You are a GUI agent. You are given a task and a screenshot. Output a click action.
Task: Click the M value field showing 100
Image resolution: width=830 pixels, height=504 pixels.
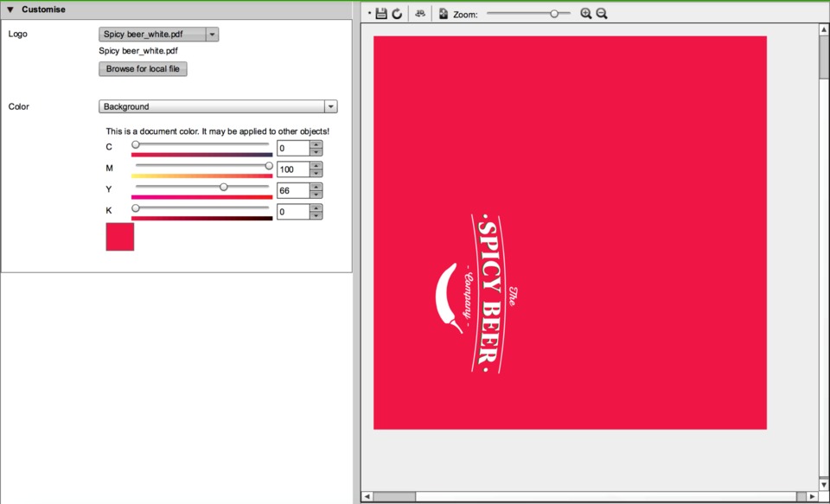tap(293, 169)
